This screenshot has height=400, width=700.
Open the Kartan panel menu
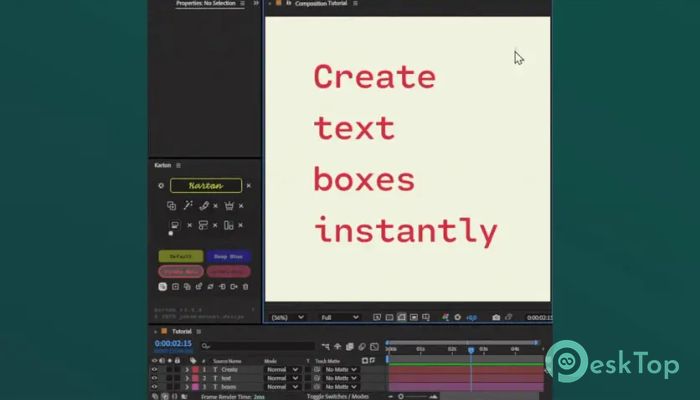coord(178,165)
